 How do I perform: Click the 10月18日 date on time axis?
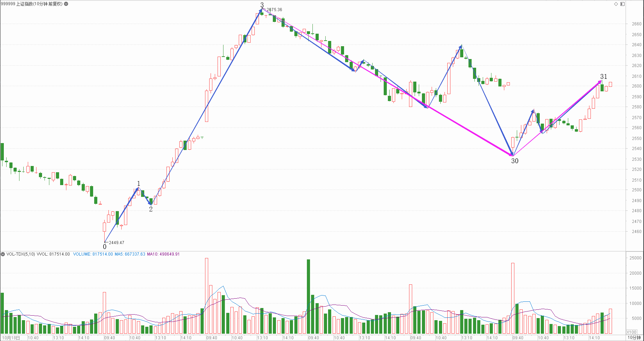coord(11,338)
